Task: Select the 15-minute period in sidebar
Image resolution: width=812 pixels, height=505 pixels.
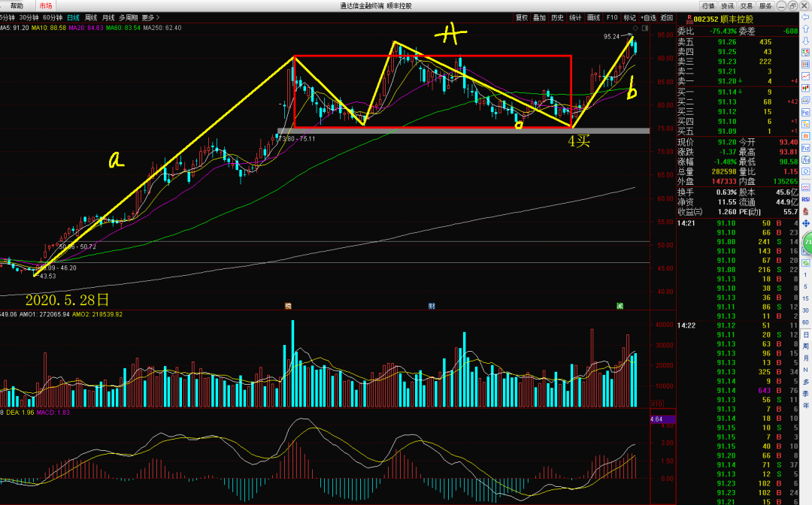Action: (x=806, y=298)
